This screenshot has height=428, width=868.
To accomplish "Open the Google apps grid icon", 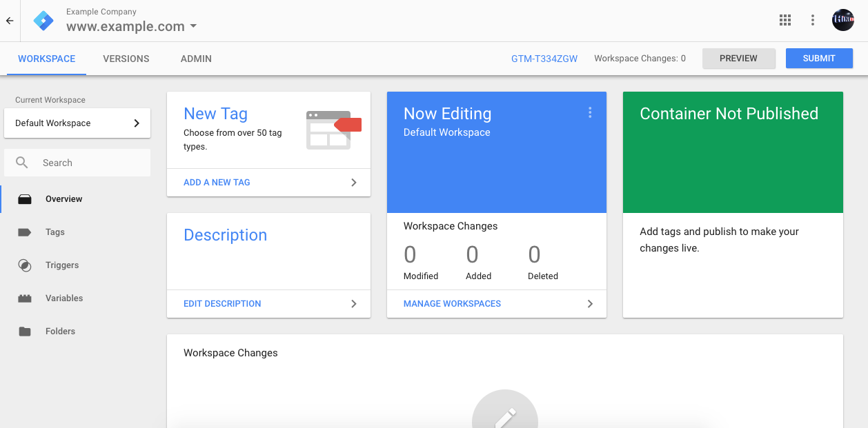I will 785,20.
